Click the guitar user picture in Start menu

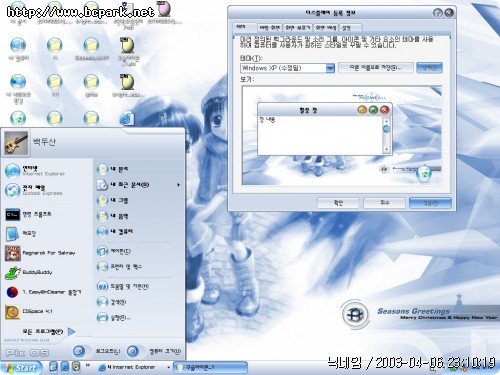pos(16,143)
